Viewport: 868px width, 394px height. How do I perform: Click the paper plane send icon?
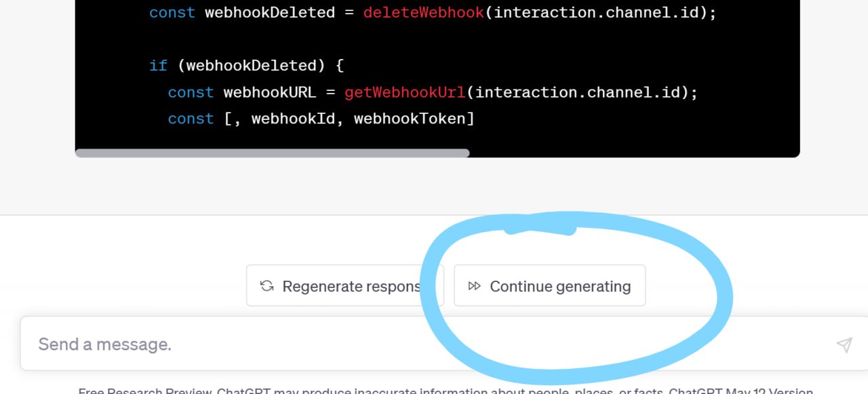coord(844,344)
